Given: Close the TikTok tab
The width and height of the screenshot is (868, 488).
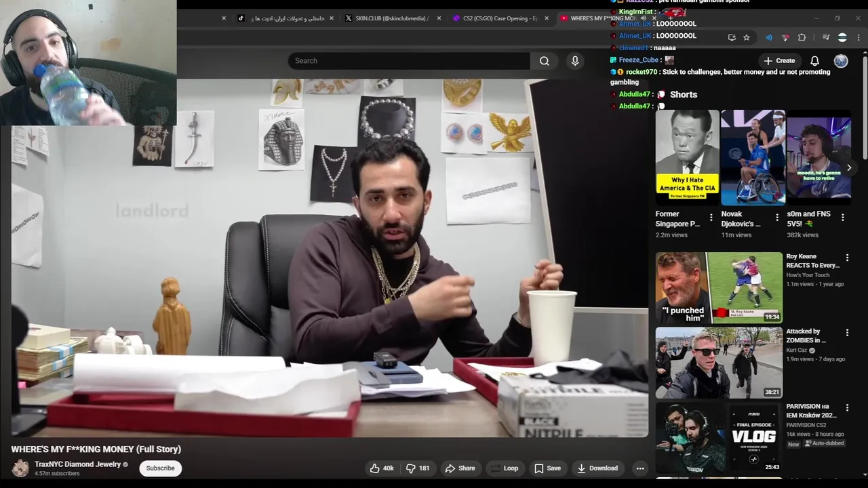Looking at the screenshot, I should pos(332,18).
